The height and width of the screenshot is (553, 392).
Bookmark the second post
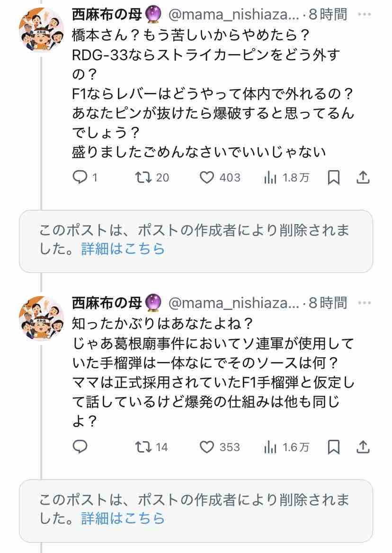point(334,447)
